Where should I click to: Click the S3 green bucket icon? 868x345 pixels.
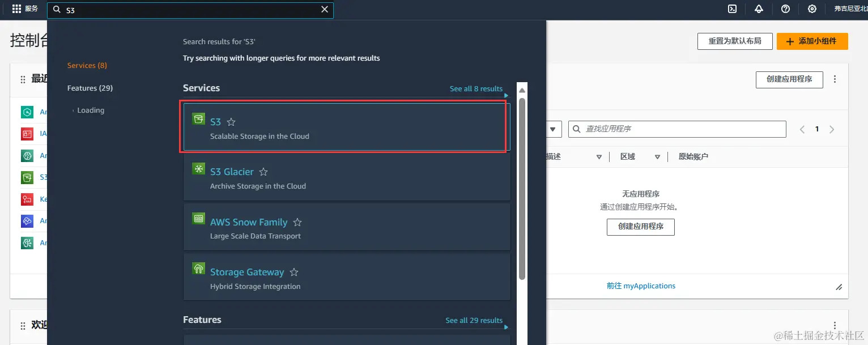point(198,119)
